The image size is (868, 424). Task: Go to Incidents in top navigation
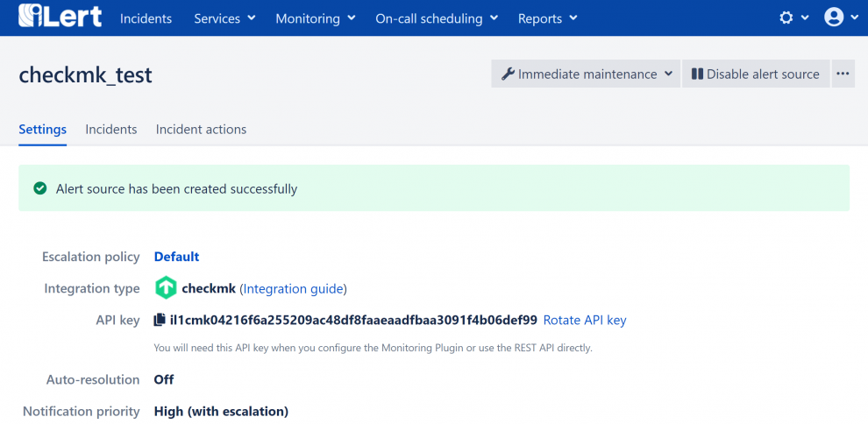pyautogui.click(x=146, y=18)
